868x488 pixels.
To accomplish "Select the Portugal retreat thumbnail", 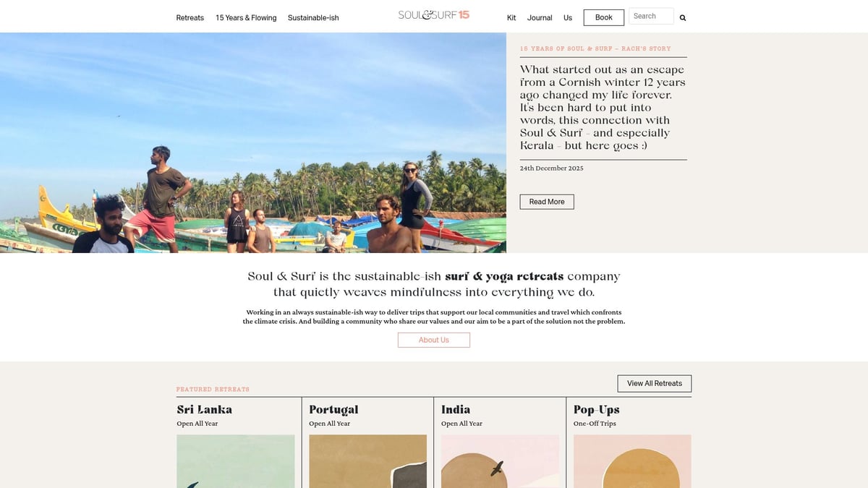I will [367, 461].
